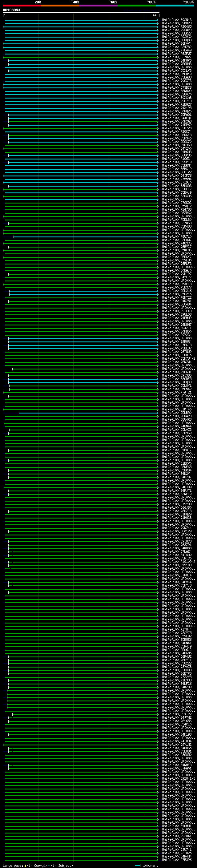Click the purple ~60% identity color band
Viewport: 197px width, 868px height.
(x=98, y=6)
